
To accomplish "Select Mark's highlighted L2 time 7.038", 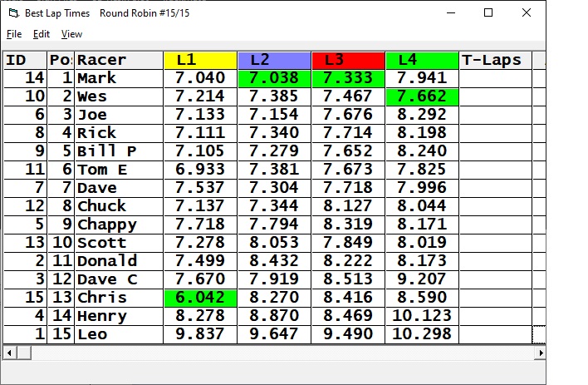I will tap(274, 78).
